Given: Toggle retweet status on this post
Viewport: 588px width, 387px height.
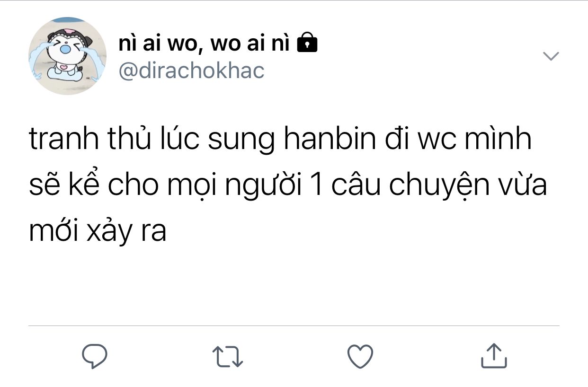Looking at the screenshot, I should (228, 357).
